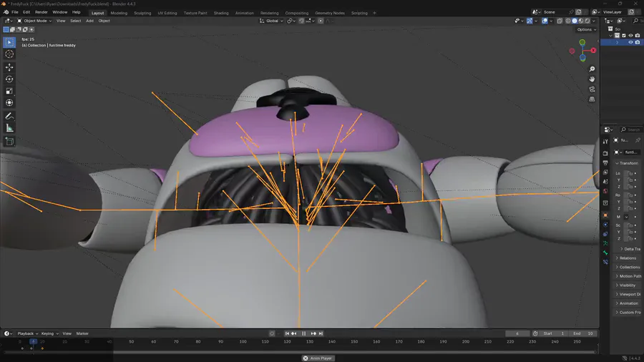Toggle X-ray display in viewport header
Image resolution: width=644 pixels, height=362 pixels.
pyautogui.click(x=560, y=21)
